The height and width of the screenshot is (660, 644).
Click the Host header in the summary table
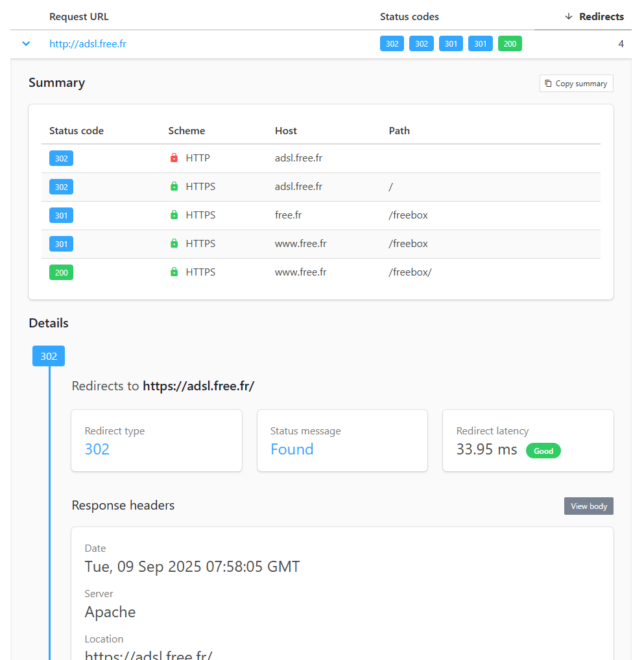(285, 131)
